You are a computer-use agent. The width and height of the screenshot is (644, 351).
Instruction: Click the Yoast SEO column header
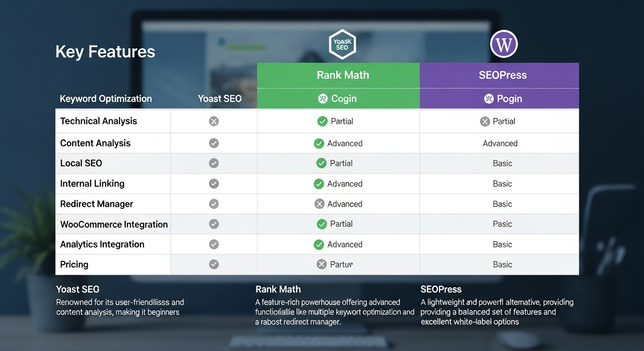pyautogui.click(x=220, y=99)
